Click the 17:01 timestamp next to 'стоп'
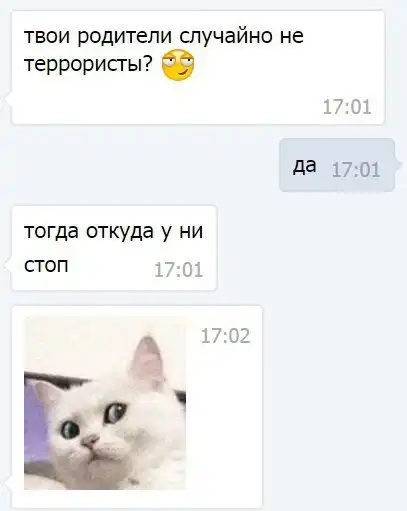The width and height of the screenshot is (407, 511). [179, 270]
